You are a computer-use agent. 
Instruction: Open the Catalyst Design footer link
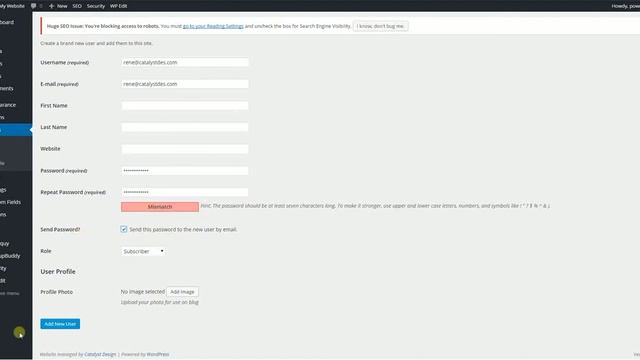[x=100, y=354]
